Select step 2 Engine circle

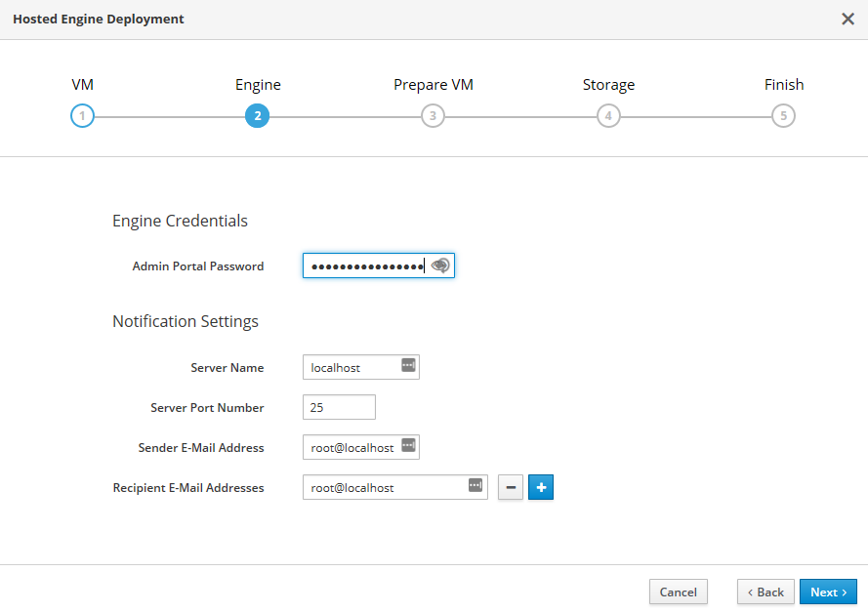pos(258,116)
